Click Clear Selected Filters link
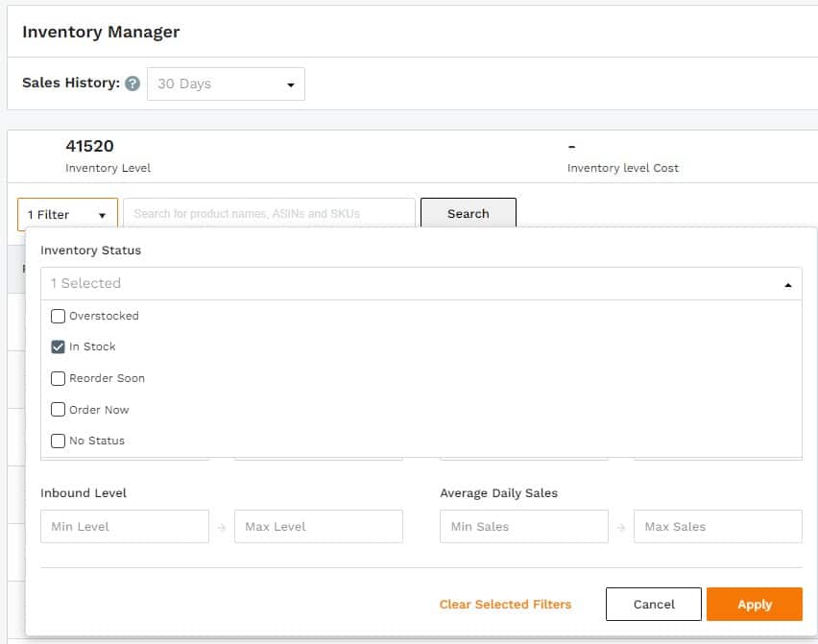 [x=505, y=605]
